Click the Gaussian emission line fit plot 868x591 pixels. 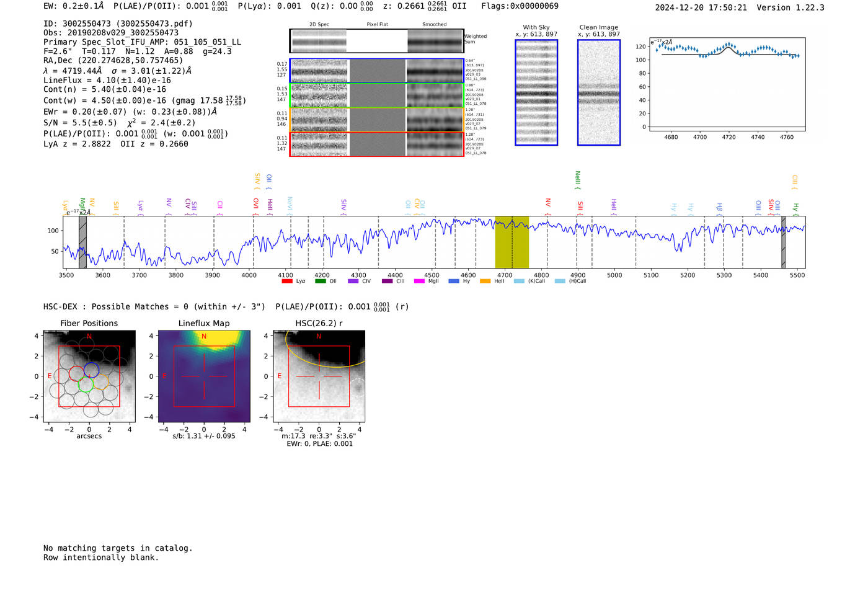[x=727, y=84]
